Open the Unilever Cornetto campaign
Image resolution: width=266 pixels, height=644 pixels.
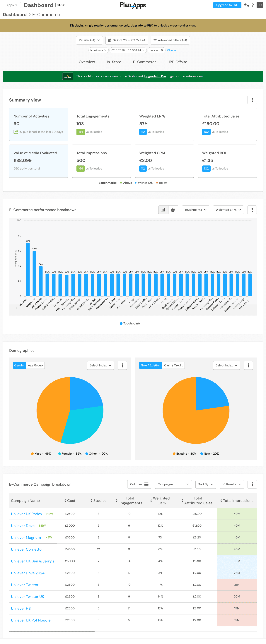click(26, 549)
